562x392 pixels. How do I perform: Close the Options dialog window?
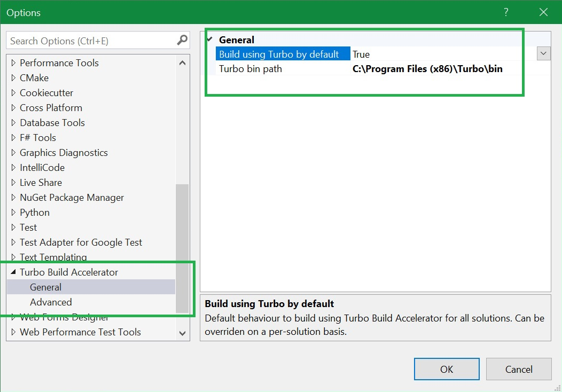coord(543,12)
